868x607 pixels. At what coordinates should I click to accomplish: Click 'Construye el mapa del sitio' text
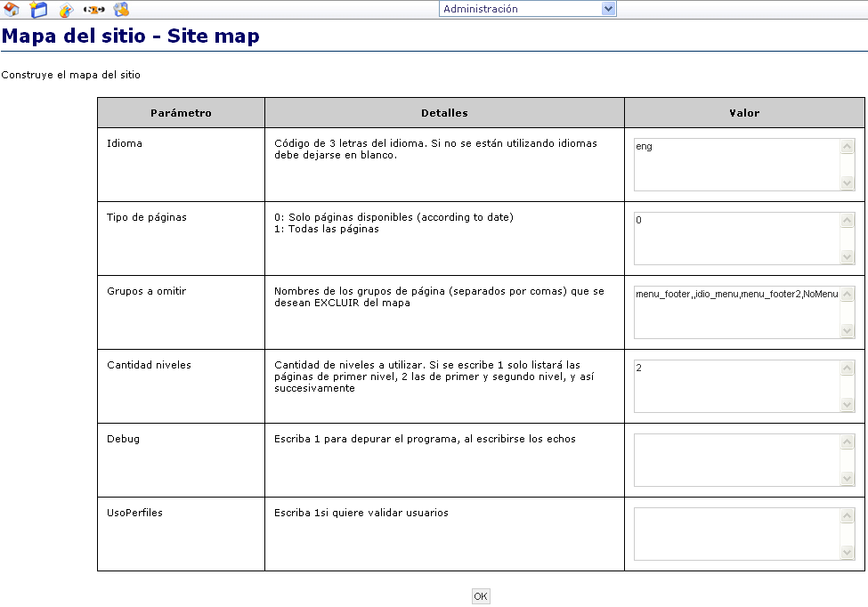coord(71,75)
